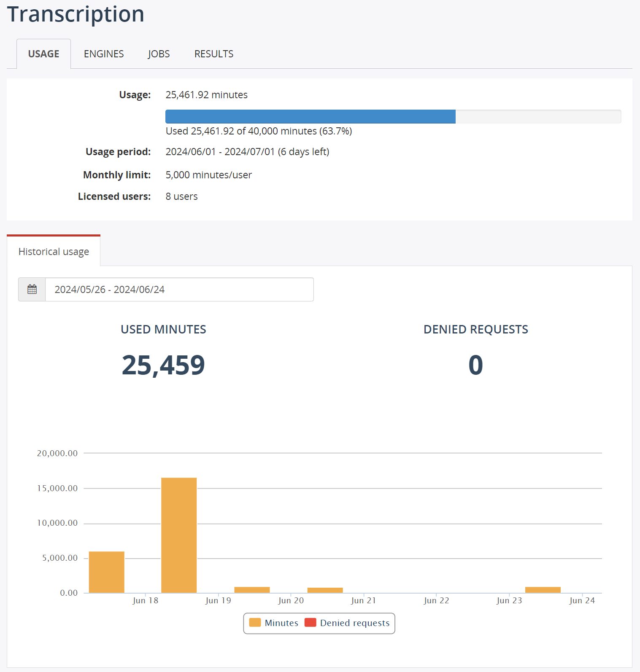
Task: Toggle Minutes series in chart legend
Action: pos(274,623)
